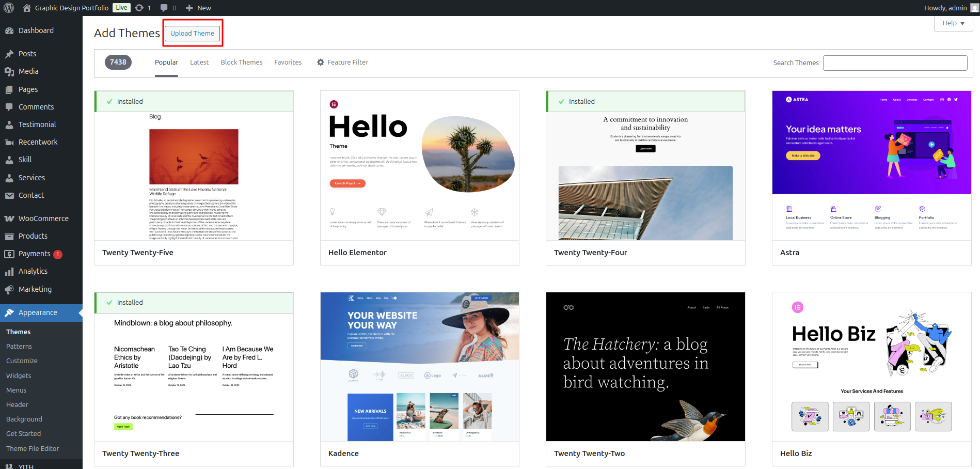Open the Help dropdown panel
The image size is (980, 469).
click(x=953, y=23)
